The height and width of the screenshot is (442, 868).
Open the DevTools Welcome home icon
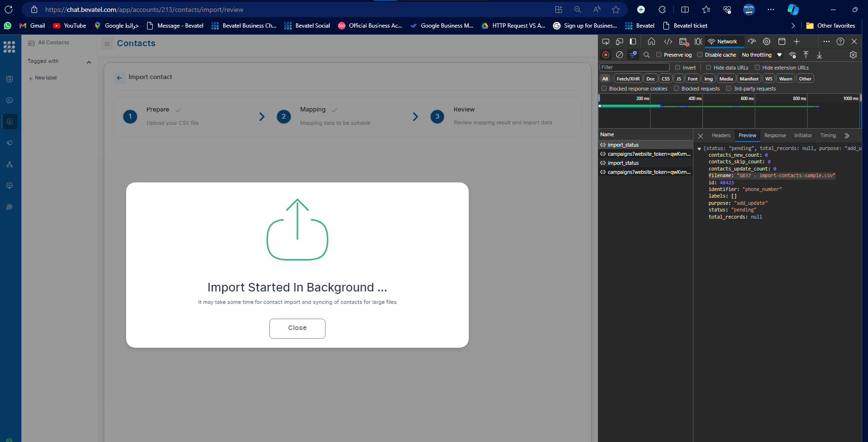click(651, 41)
